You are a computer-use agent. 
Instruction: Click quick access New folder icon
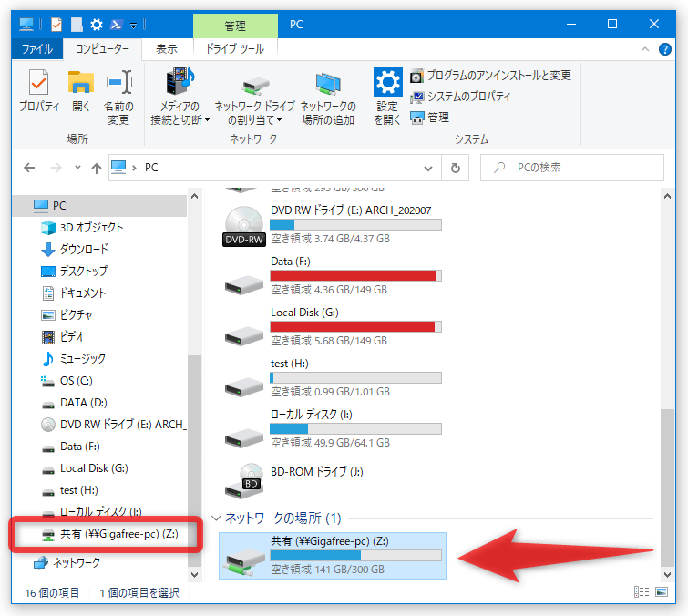point(77,25)
